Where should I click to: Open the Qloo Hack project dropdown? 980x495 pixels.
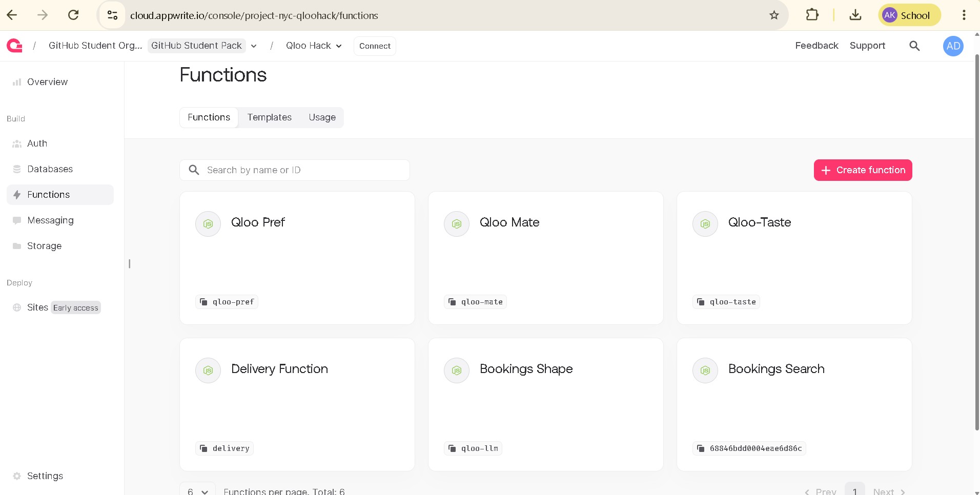click(x=314, y=46)
